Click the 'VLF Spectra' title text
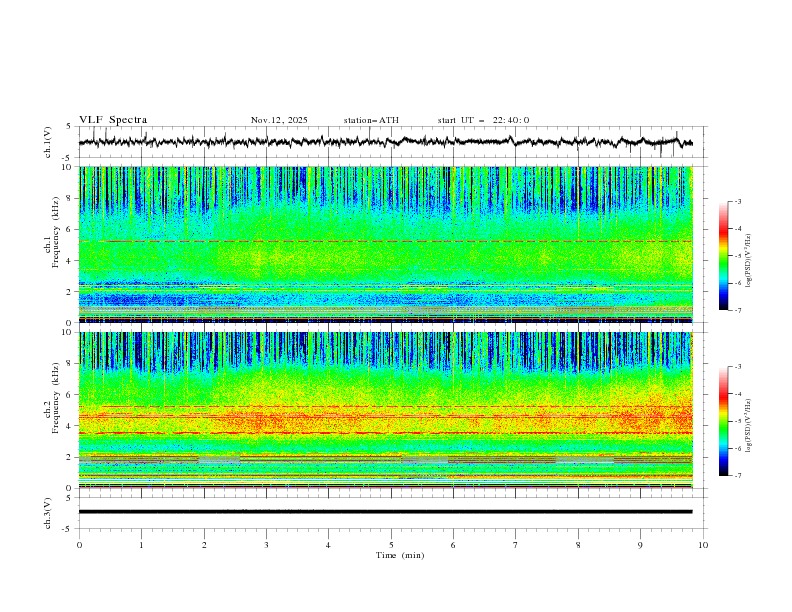Viewport: 792px width, 612px height. (x=113, y=120)
